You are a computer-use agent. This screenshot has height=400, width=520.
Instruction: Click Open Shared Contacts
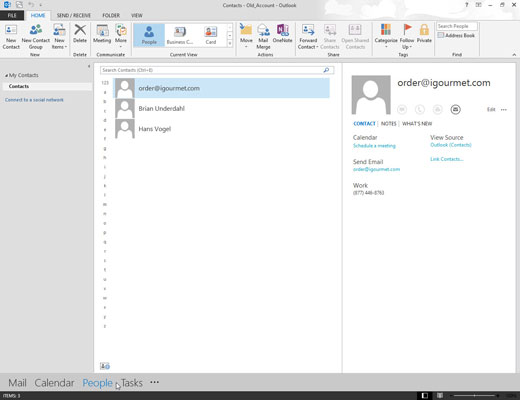[355, 37]
